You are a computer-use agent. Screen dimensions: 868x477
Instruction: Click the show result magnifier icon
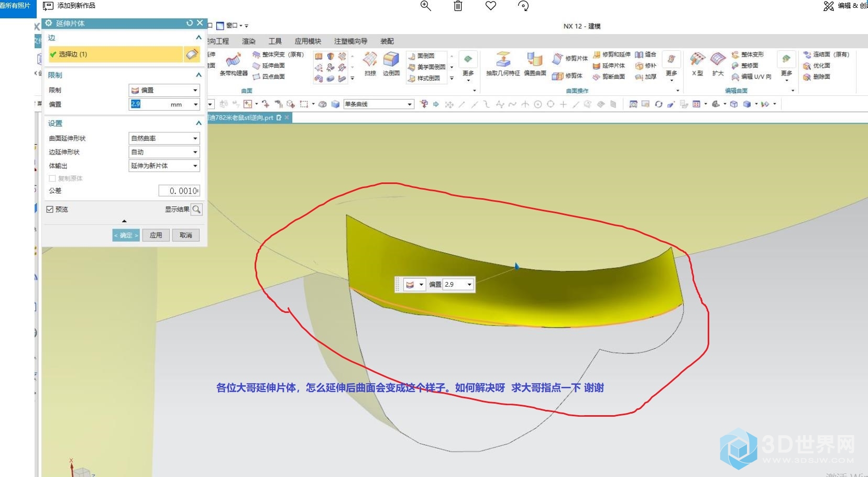tap(196, 210)
